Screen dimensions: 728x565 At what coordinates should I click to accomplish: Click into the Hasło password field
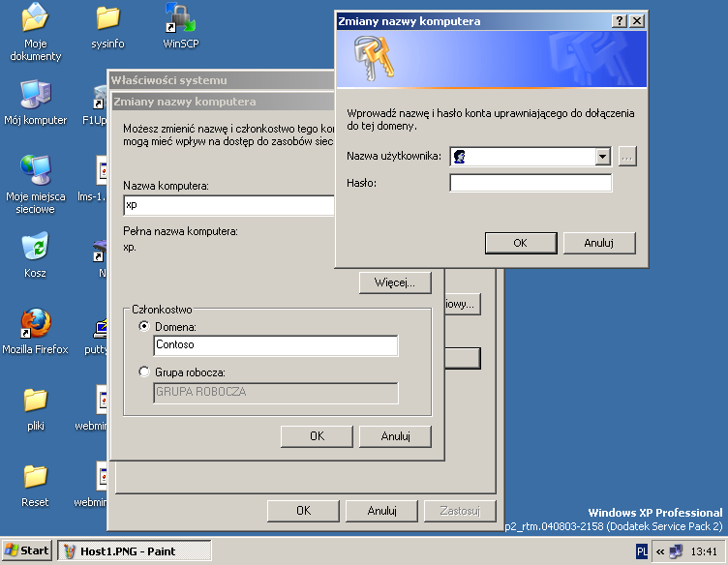click(x=531, y=183)
